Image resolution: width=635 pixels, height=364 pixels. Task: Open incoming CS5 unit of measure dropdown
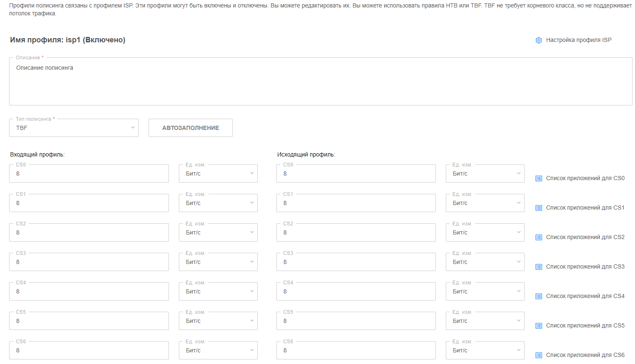[218, 321]
